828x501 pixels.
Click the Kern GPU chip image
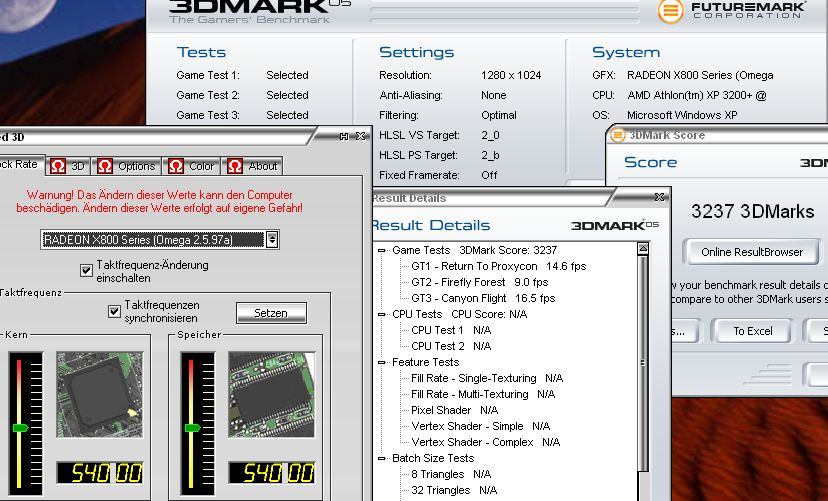pos(99,394)
